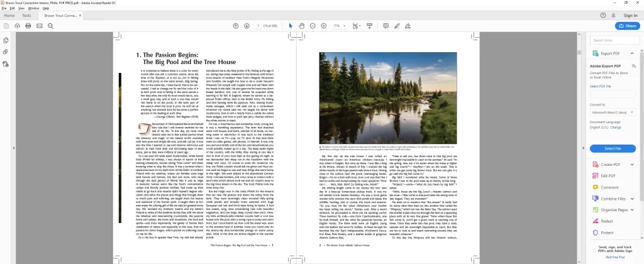The width and height of the screenshot is (644, 264).
Task: Open attachments paperclip panel
Action: 5,52
